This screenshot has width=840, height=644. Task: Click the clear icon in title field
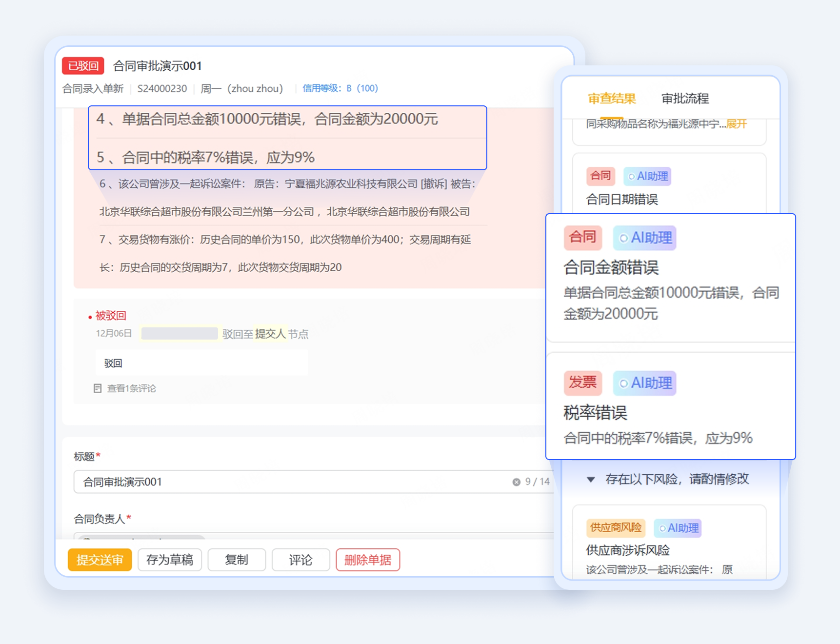516,482
